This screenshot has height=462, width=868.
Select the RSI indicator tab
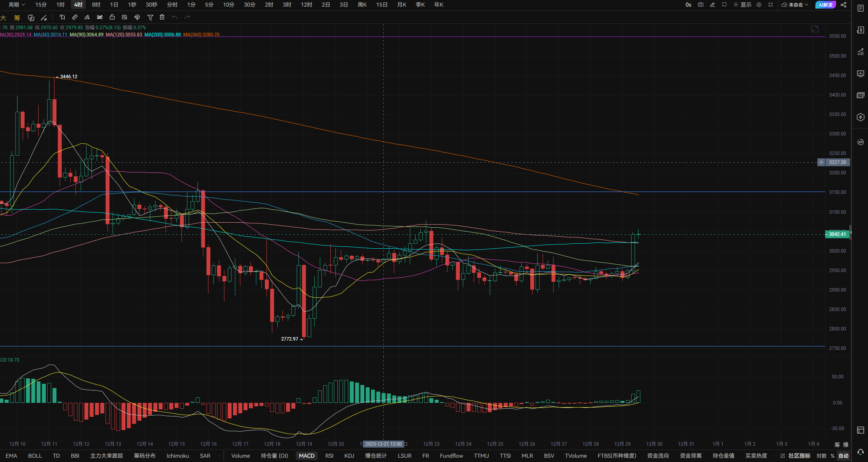[x=329, y=456]
